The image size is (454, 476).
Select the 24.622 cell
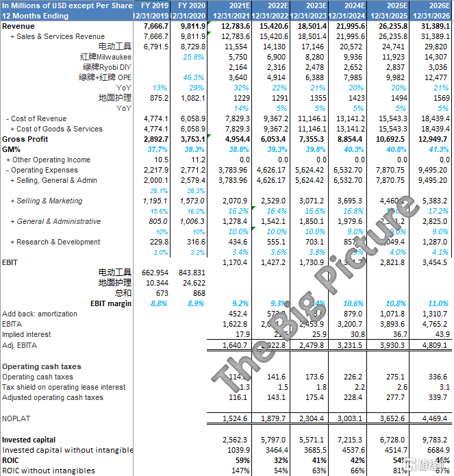pos(194,284)
